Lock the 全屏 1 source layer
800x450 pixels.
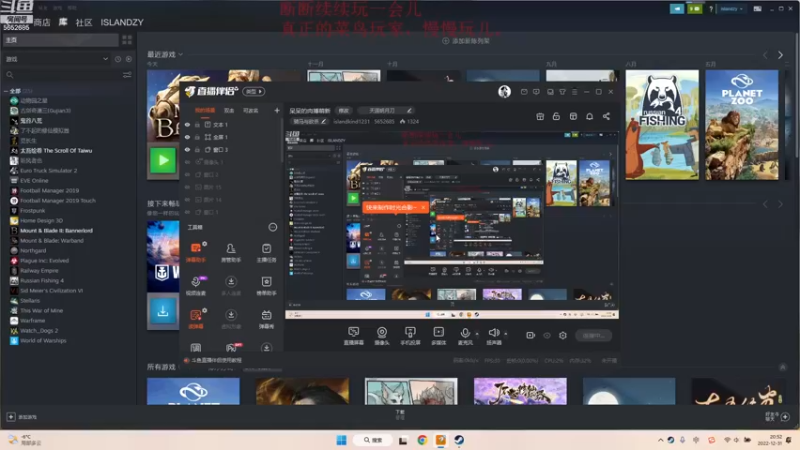(197, 137)
